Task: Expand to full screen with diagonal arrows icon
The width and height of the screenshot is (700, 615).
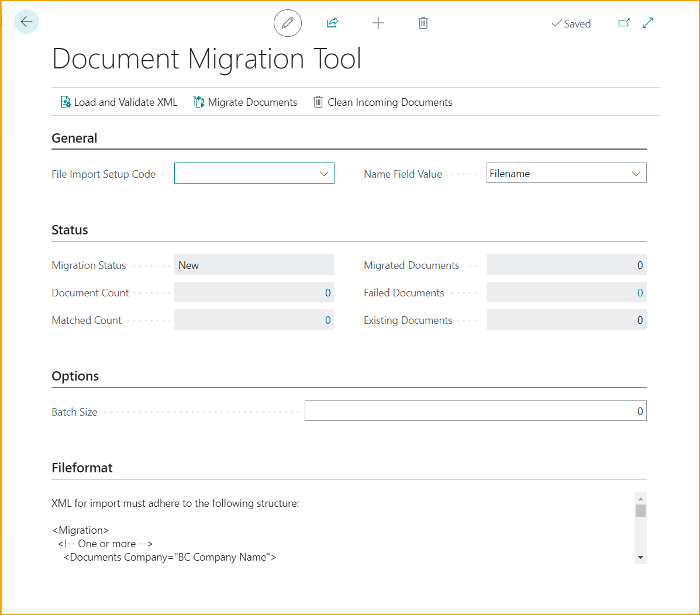Action: [x=647, y=22]
